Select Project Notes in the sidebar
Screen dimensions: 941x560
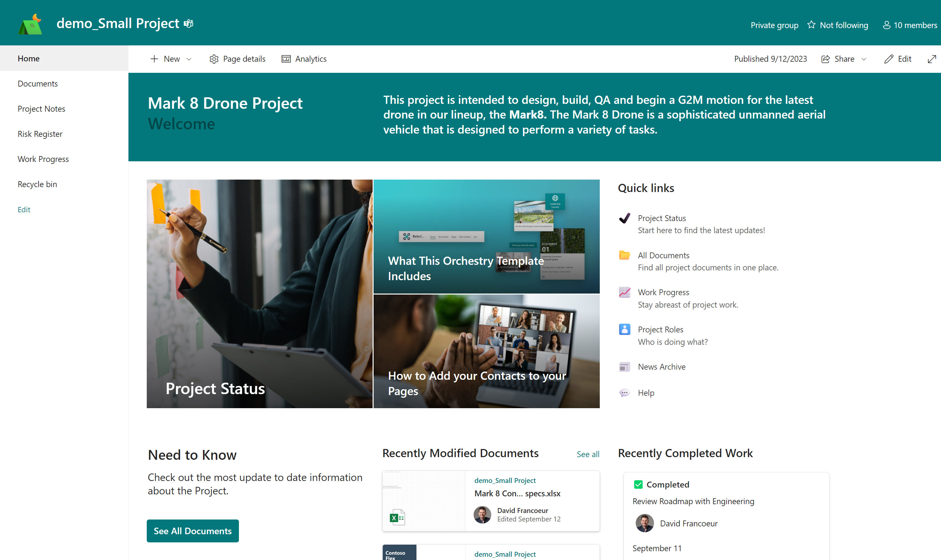[x=41, y=109]
